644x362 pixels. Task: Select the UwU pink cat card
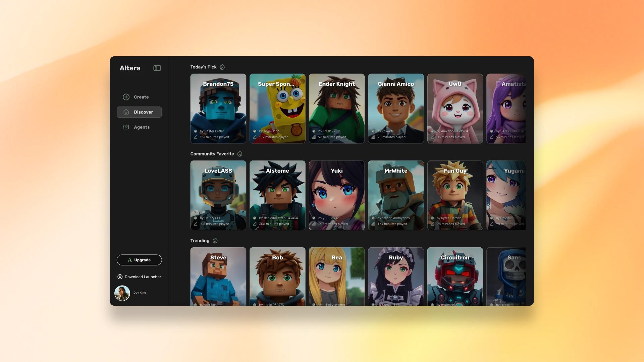455,109
